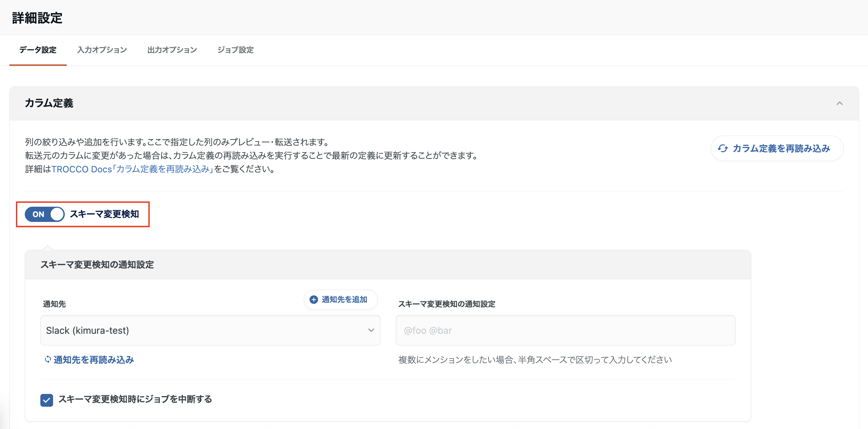
Task: Open the Slack (kimura-test) notification dropdown
Action: pyautogui.click(x=210, y=330)
